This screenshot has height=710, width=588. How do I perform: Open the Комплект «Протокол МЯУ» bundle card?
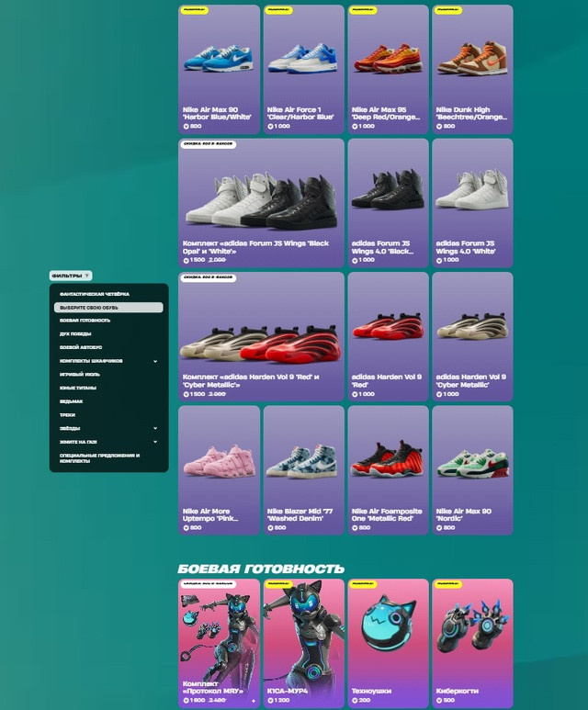pyautogui.click(x=219, y=644)
